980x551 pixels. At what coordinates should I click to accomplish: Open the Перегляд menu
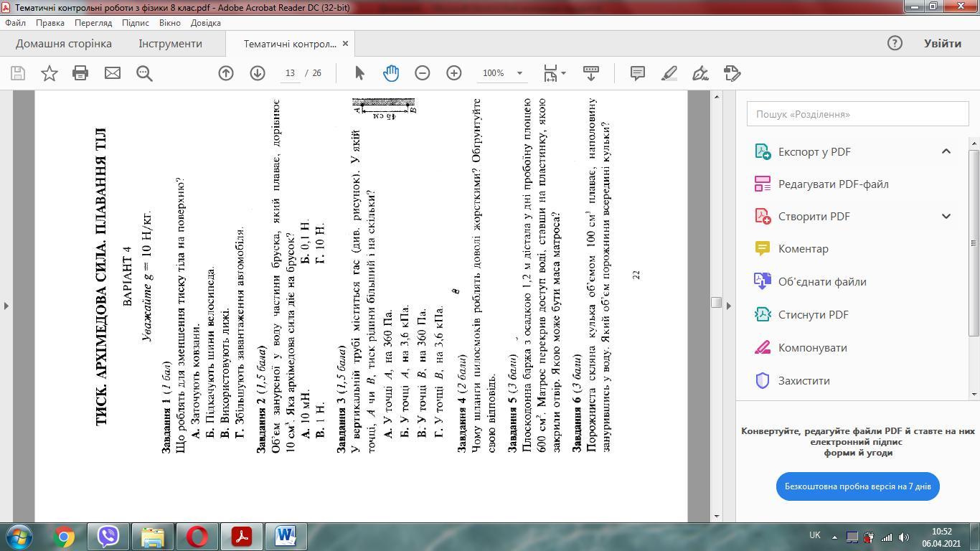click(x=93, y=23)
